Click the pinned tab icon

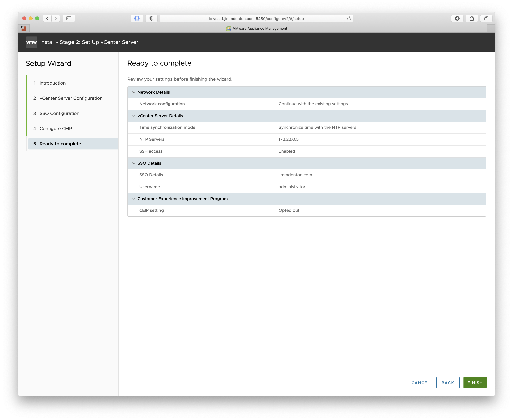pyautogui.click(x=24, y=28)
